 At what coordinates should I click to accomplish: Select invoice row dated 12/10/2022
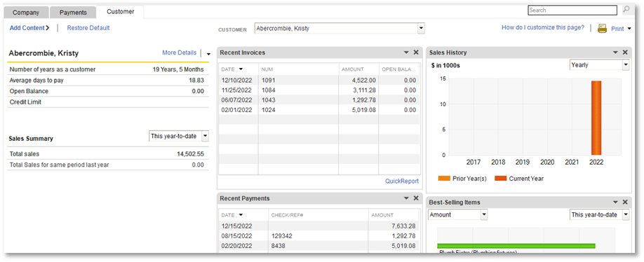pos(318,80)
